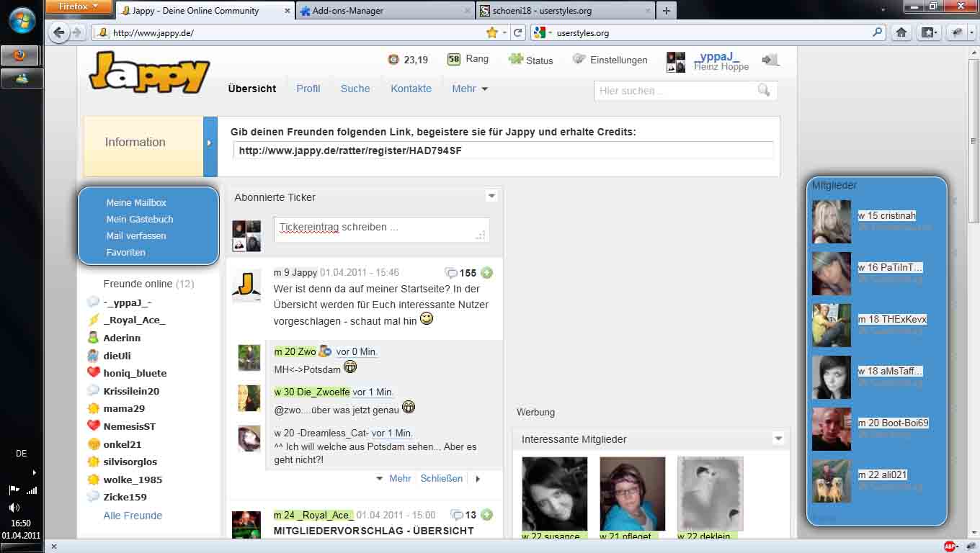Click the volume icon in system tray
The height and width of the screenshot is (553, 980).
click(14, 507)
